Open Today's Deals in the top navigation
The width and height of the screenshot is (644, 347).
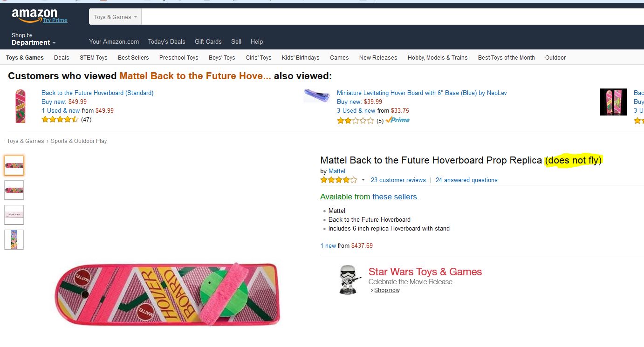coord(166,41)
